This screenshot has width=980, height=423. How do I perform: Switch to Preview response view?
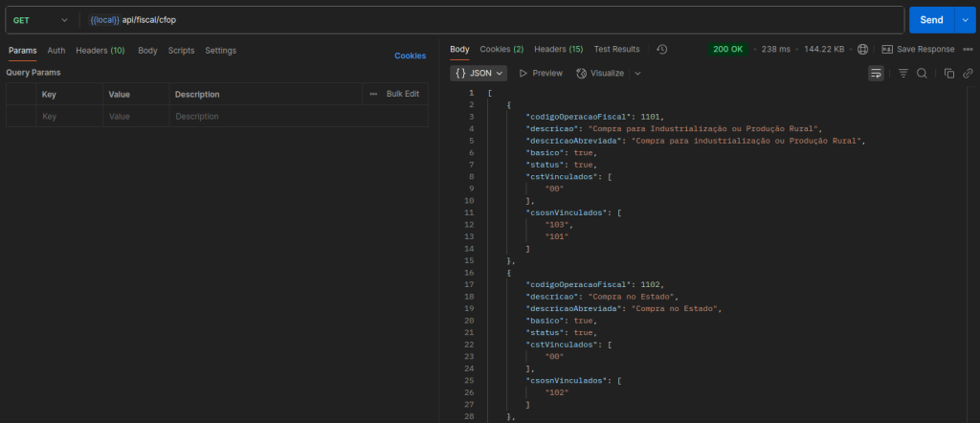pos(541,73)
